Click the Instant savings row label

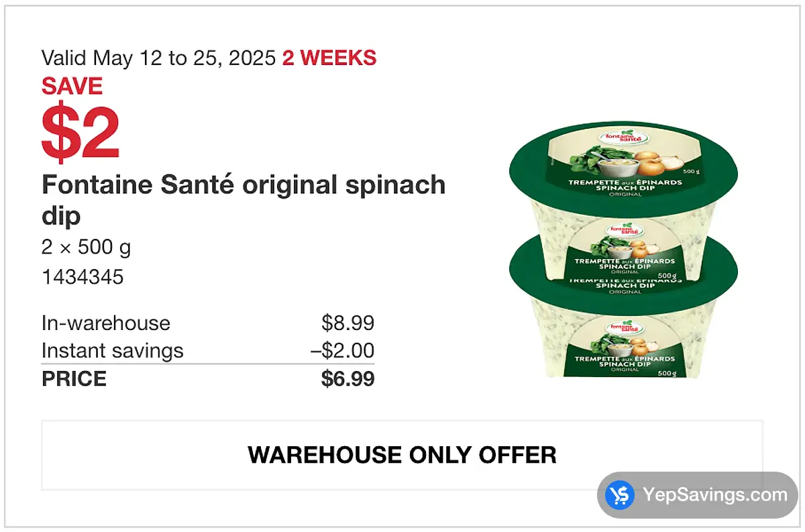[112, 350]
